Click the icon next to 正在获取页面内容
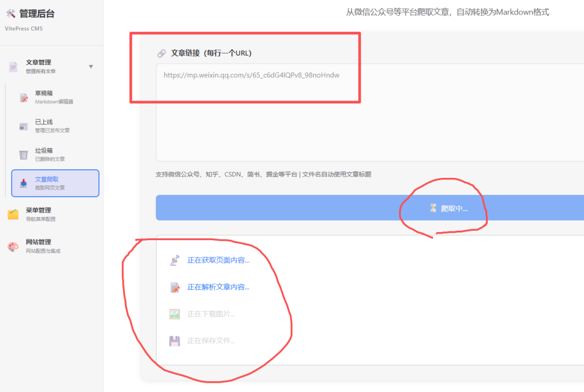The image size is (584, 392). pos(175,260)
